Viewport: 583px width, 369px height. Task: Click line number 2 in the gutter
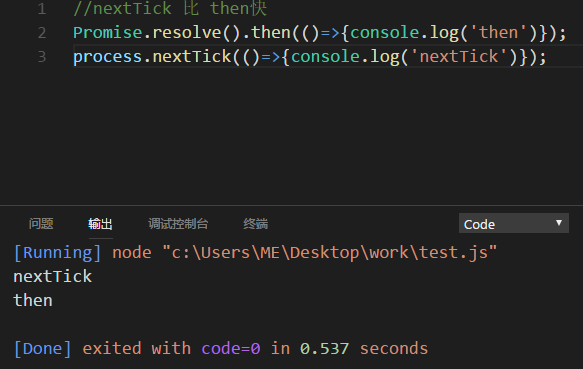[42, 33]
